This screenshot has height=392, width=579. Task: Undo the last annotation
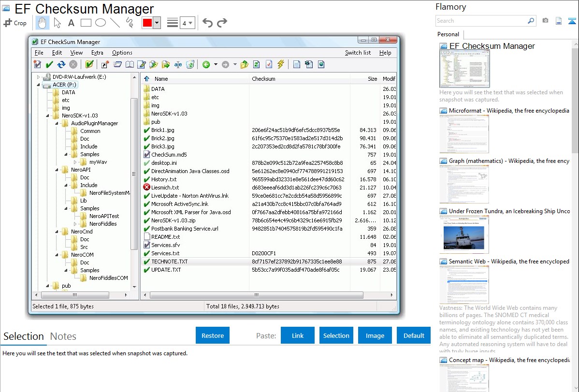tap(207, 23)
